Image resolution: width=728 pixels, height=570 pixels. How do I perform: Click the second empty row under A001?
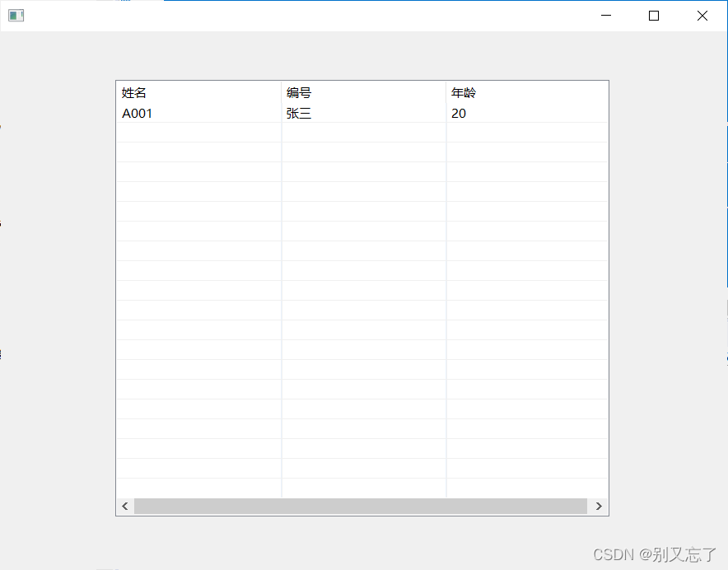(x=198, y=152)
